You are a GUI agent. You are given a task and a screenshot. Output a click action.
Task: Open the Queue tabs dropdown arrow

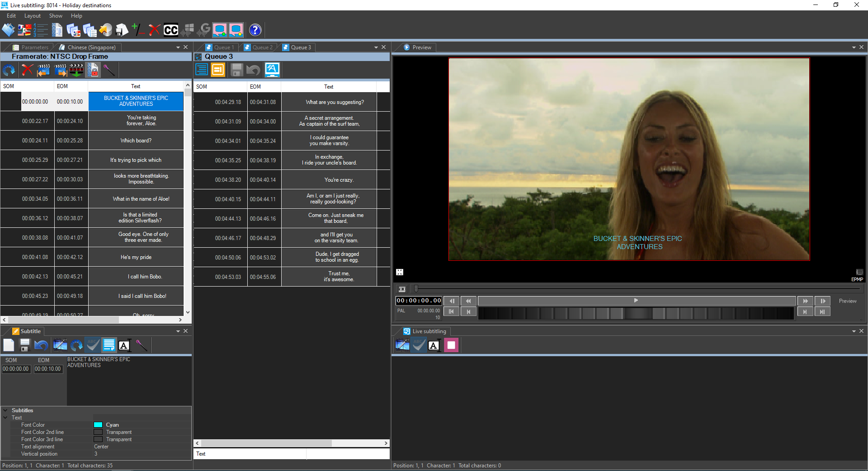376,47
